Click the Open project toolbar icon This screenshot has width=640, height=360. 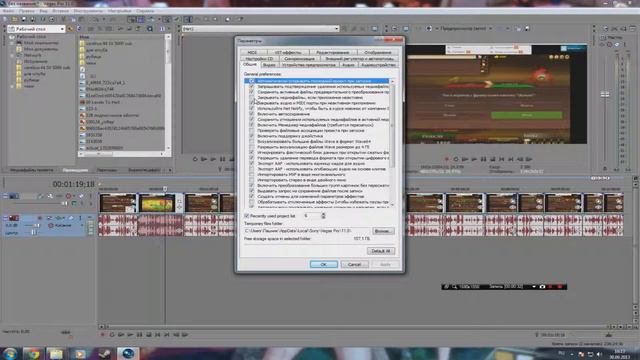point(14,19)
